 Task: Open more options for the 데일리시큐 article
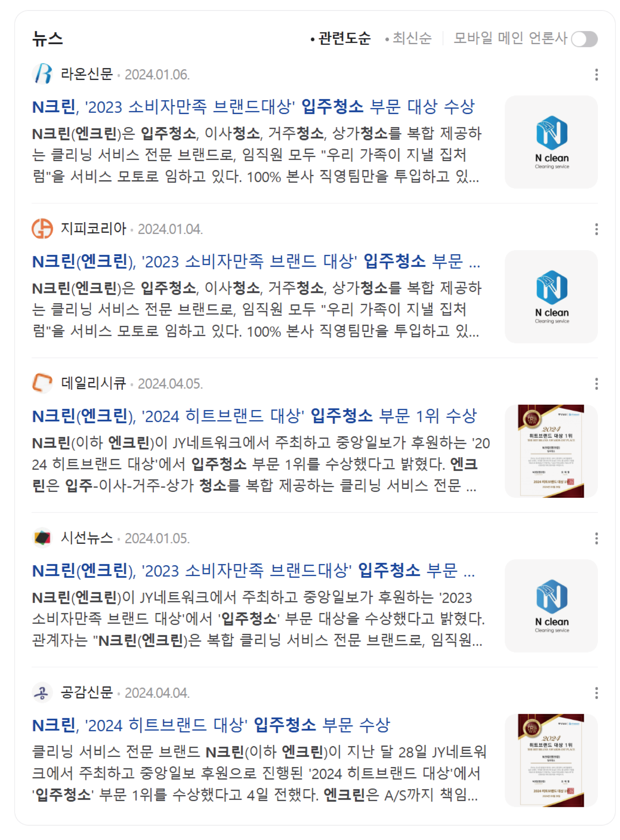point(596,384)
